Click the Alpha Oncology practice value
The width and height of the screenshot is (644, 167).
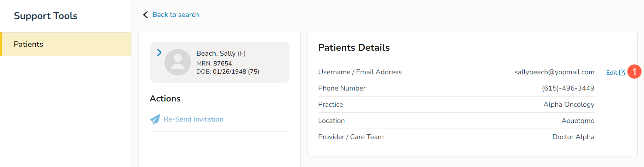tap(569, 105)
